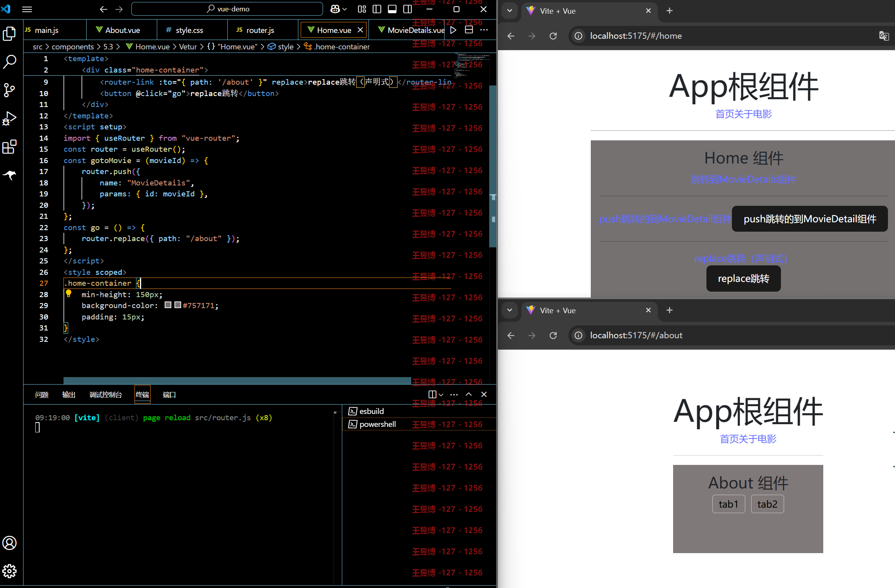Select style in the breadcrumb

[281, 47]
